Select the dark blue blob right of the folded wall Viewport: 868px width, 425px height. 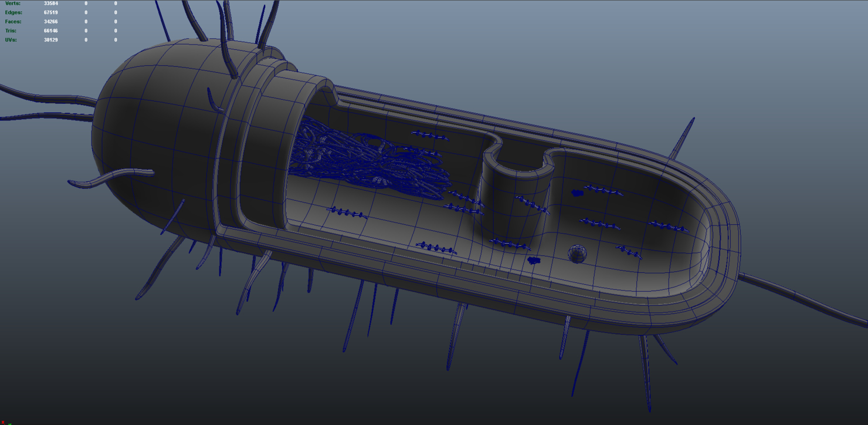point(578,192)
